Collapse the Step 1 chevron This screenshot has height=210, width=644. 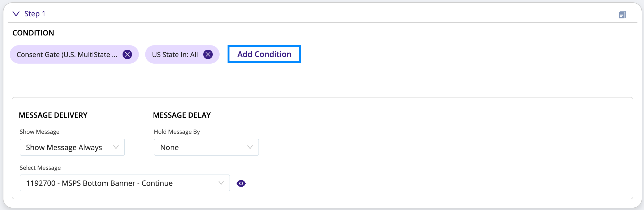[16, 14]
